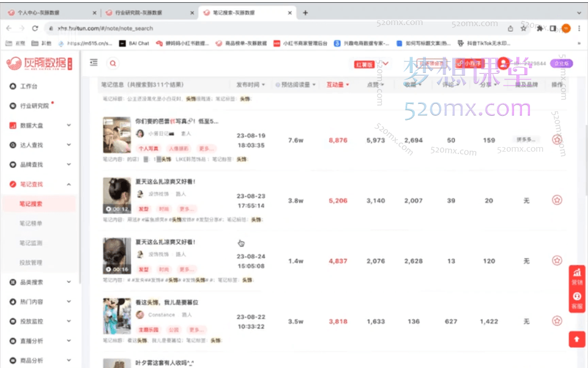Collapse the sidebar with the menu fold icon
Viewport: 588px width, 368px height.
coord(94,63)
